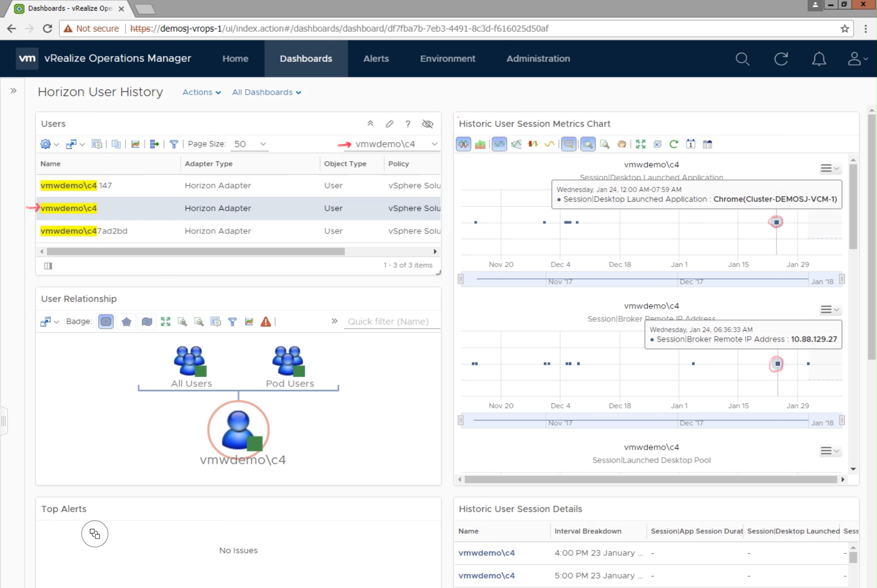Screen dimensions: 877x588
Task: Toggle dynamic thresholds line icon
Action: (x=499, y=144)
